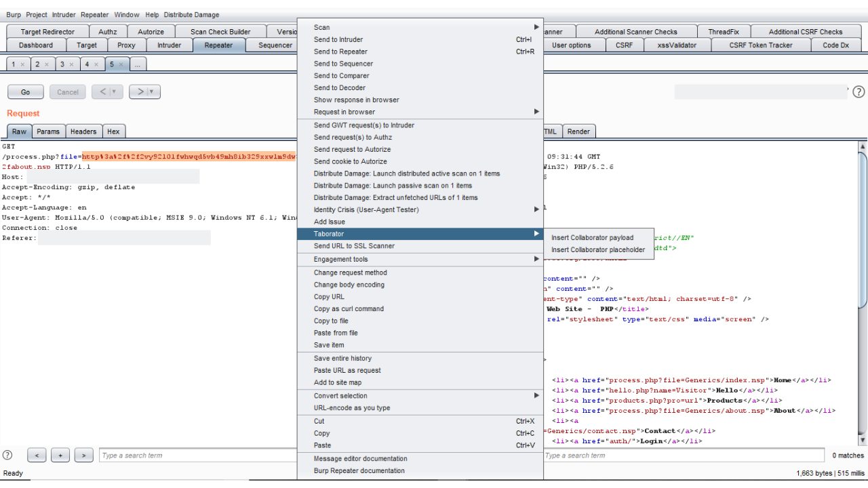The height and width of the screenshot is (488, 868).
Task: Choose Send to Comparer
Action: click(x=420, y=76)
